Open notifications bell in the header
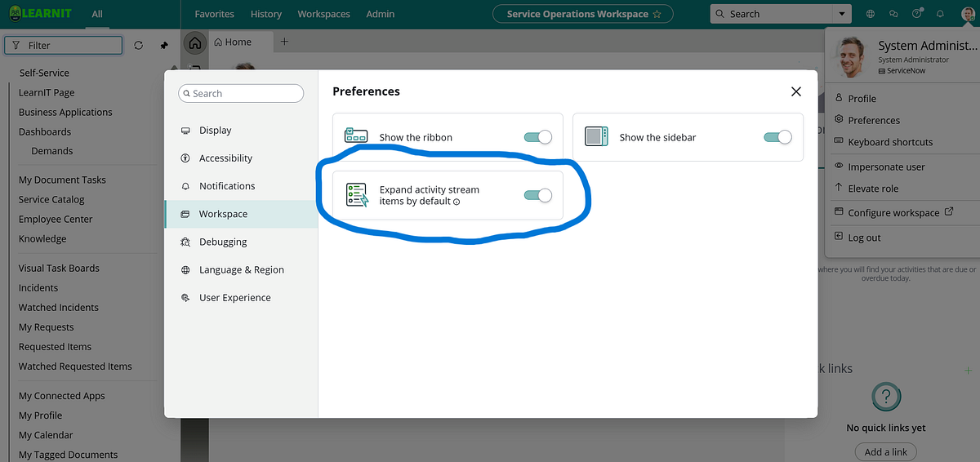The image size is (980, 462). pos(940,14)
